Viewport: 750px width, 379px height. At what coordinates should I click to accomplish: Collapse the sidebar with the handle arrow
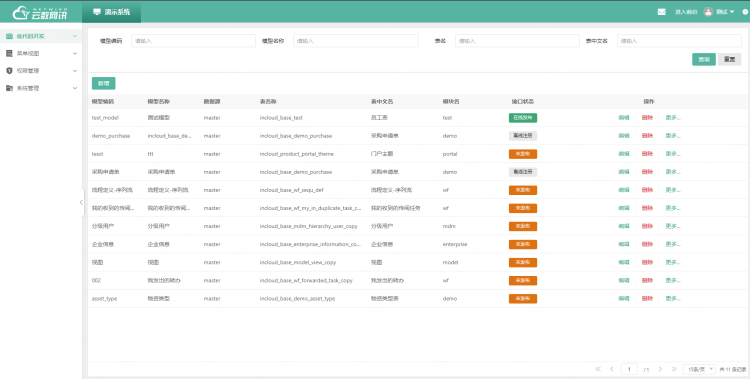tap(81, 202)
